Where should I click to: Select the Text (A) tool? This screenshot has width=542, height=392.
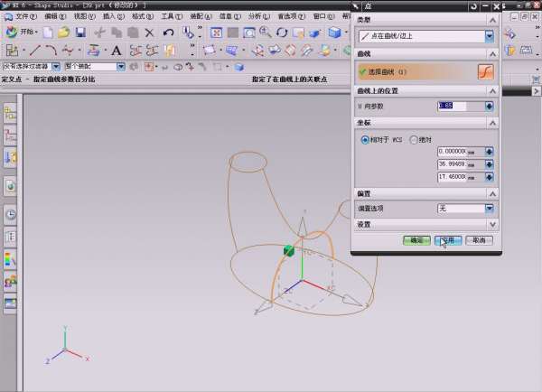pyautogui.click(x=117, y=50)
